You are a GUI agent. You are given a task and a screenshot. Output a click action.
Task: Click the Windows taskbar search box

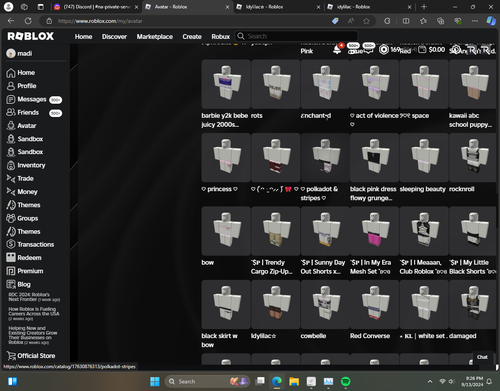point(208,381)
